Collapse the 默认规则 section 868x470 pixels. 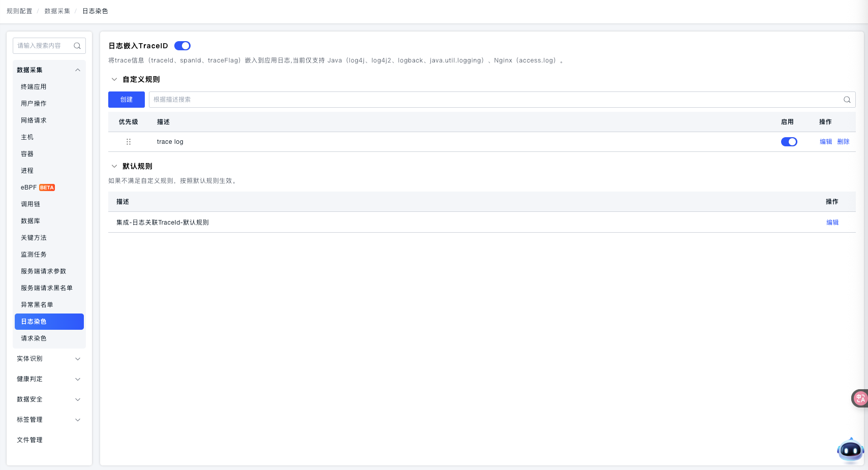point(114,166)
